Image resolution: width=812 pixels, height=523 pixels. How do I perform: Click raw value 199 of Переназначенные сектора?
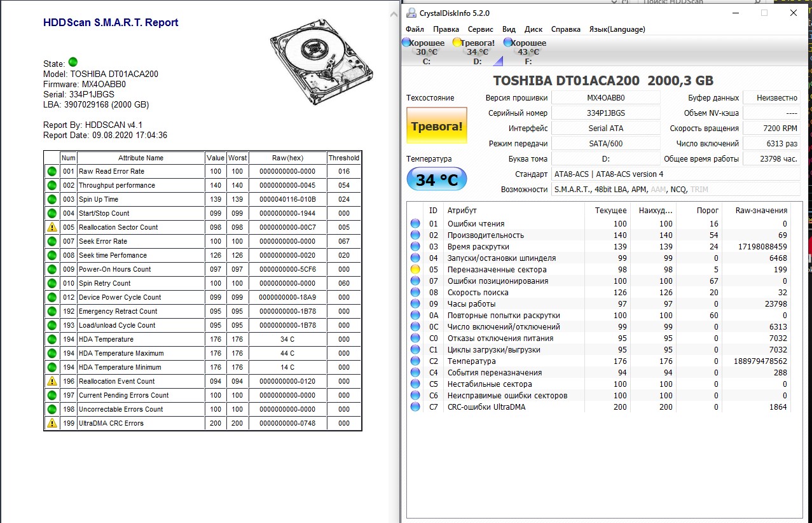[780, 270]
